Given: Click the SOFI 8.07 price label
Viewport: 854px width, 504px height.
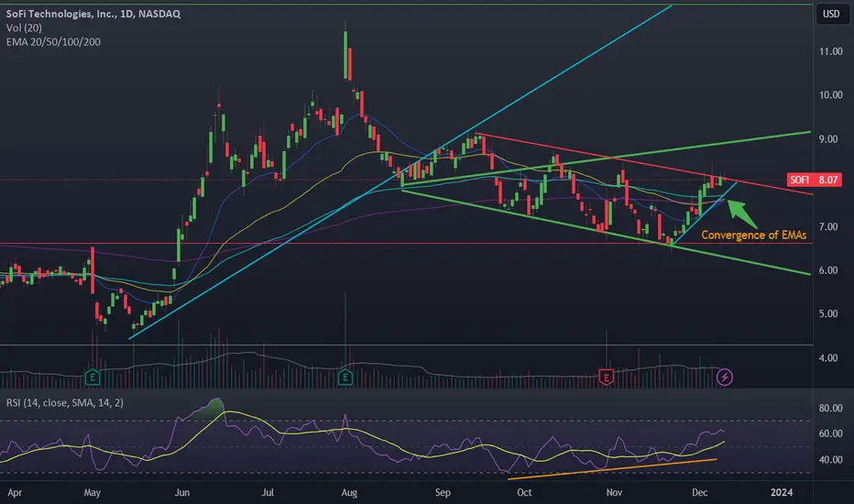Looking at the screenshot, I should point(815,180).
